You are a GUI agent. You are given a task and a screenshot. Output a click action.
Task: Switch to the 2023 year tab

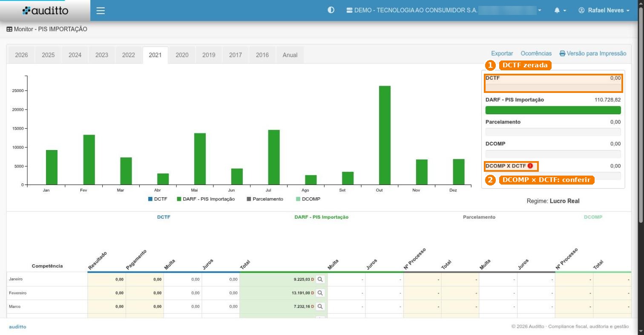(x=102, y=55)
